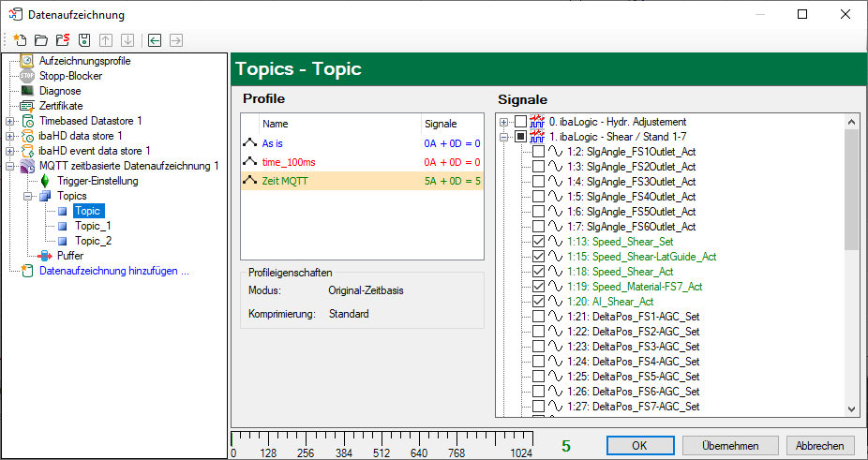Click the ibaHD data store 1 icon
The height and width of the screenshot is (460, 868).
(28, 136)
